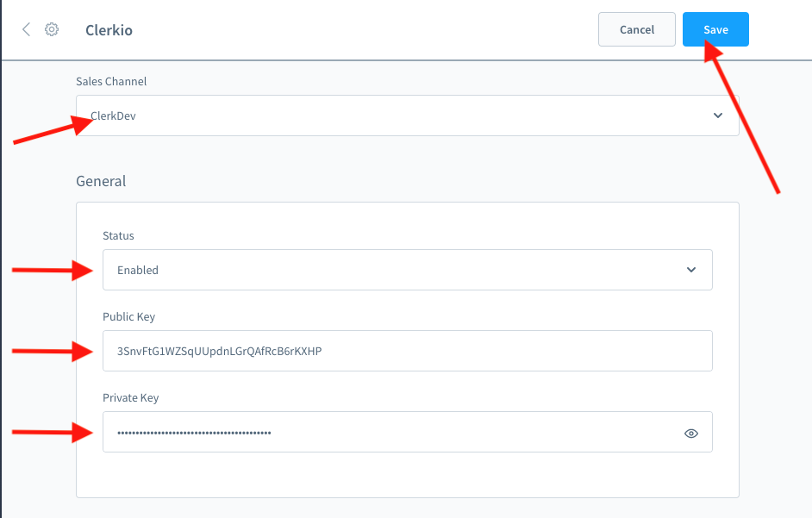Show the hidden Private Key with eye icon
This screenshot has height=518, width=812.
coord(690,434)
